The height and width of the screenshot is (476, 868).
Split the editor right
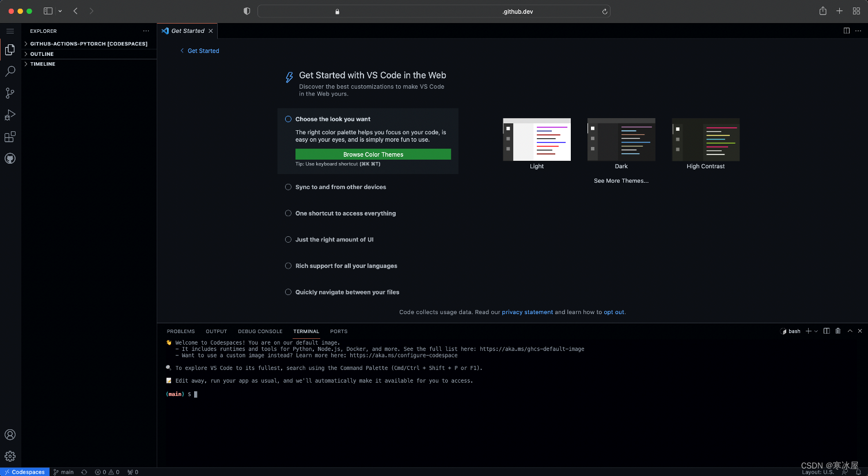[x=846, y=31]
